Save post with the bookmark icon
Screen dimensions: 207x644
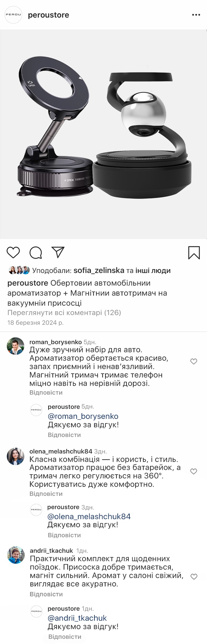[194, 253]
